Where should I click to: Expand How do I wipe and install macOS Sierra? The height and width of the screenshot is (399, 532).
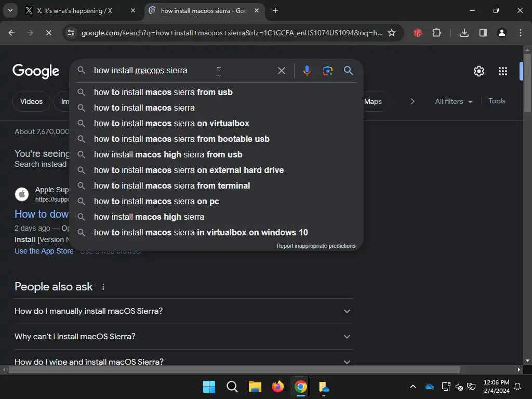(183, 362)
